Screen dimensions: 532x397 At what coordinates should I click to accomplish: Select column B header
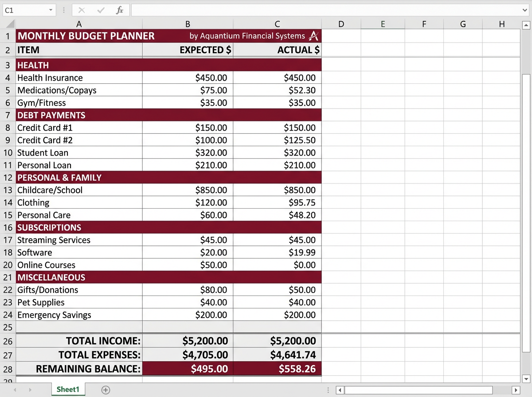[187, 23]
